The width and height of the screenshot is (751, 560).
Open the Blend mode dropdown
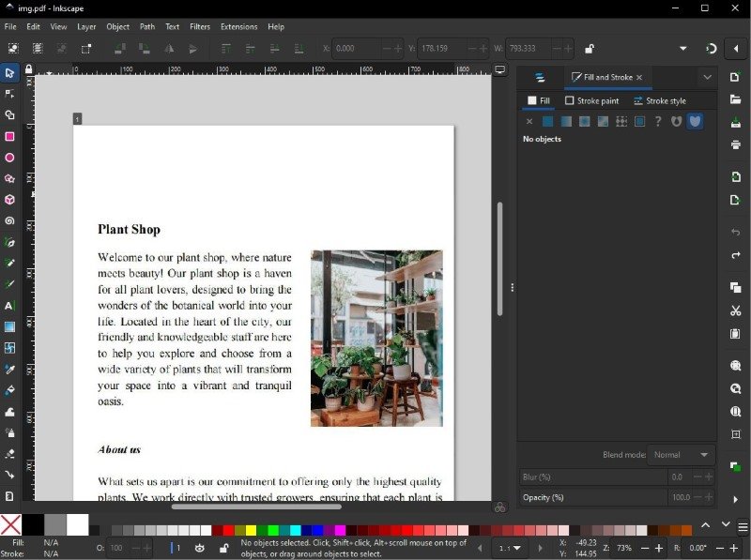click(682, 455)
